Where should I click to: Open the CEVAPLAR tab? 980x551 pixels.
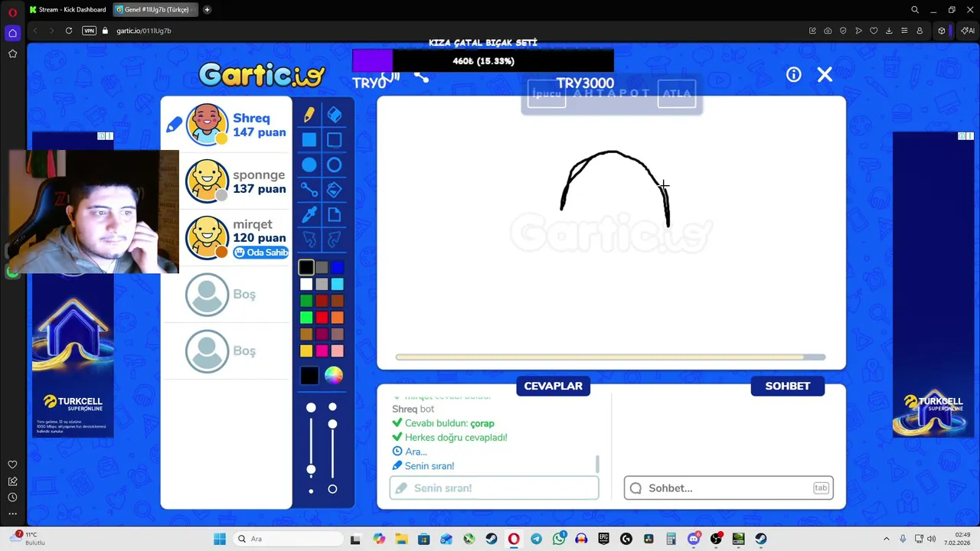click(x=554, y=386)
